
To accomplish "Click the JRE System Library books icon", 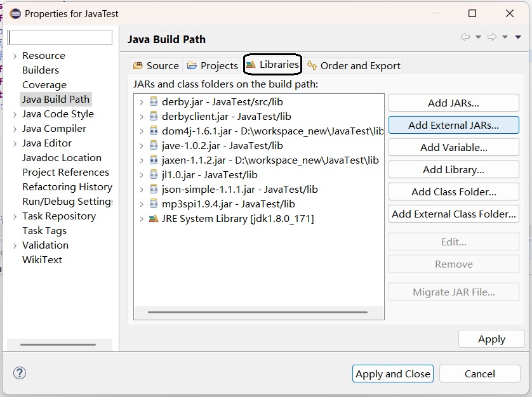I will (154, 219).
